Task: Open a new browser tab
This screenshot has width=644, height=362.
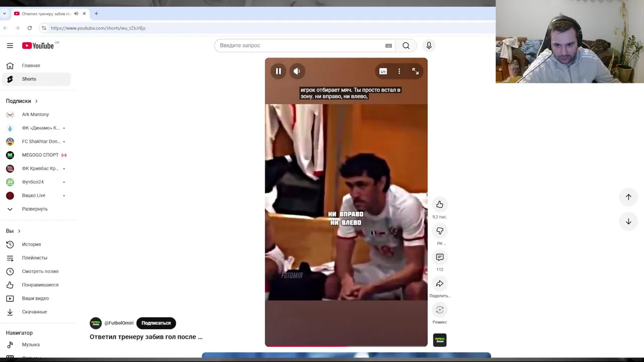Action: tap(96, 14)
